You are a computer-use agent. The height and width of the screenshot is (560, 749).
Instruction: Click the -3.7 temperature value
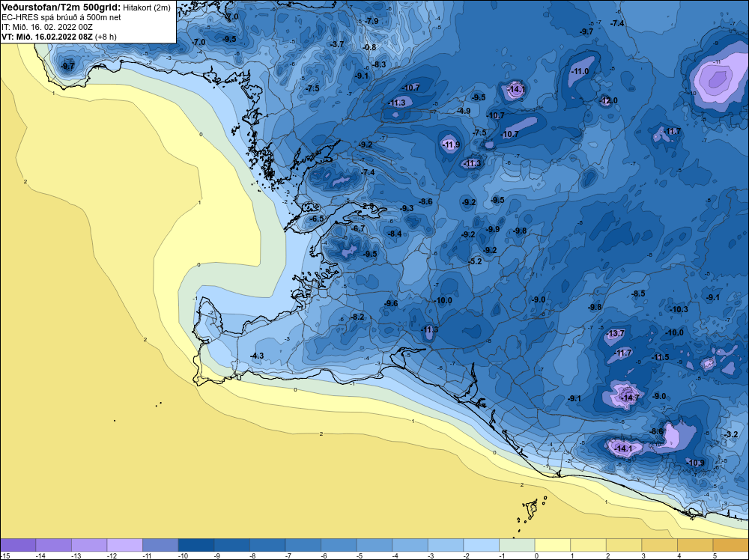[x=337, y=44]
